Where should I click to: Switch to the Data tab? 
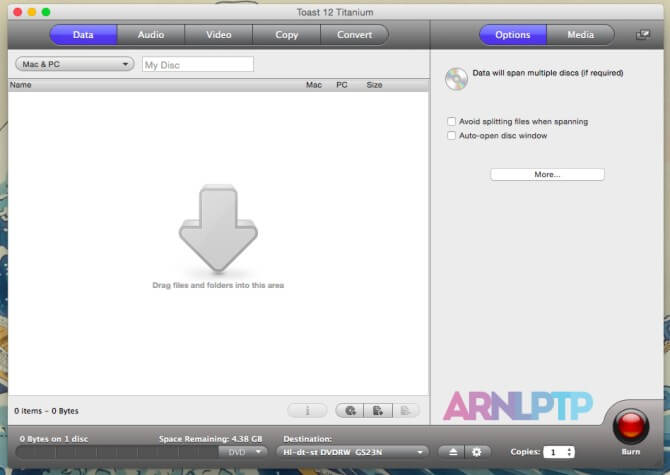tap(83, 35)
